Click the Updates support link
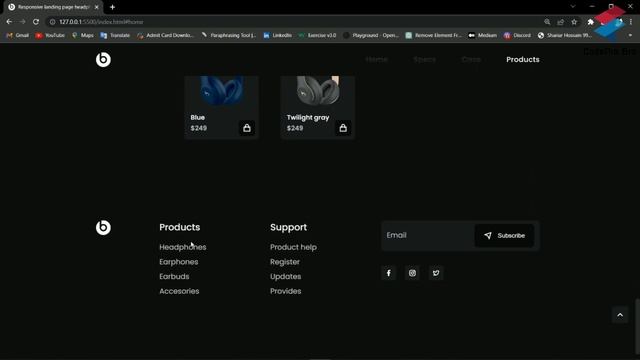The height and width of the screenshot is (360, 640). pos(286,277)
